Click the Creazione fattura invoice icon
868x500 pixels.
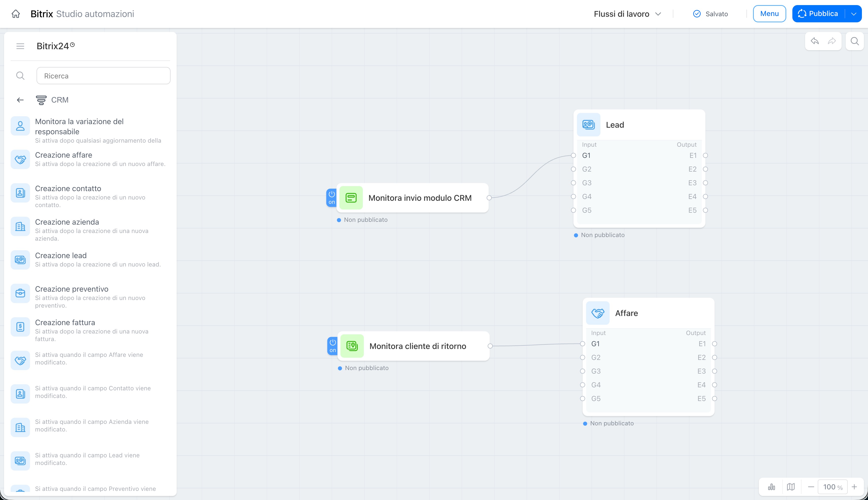(20, 327)
